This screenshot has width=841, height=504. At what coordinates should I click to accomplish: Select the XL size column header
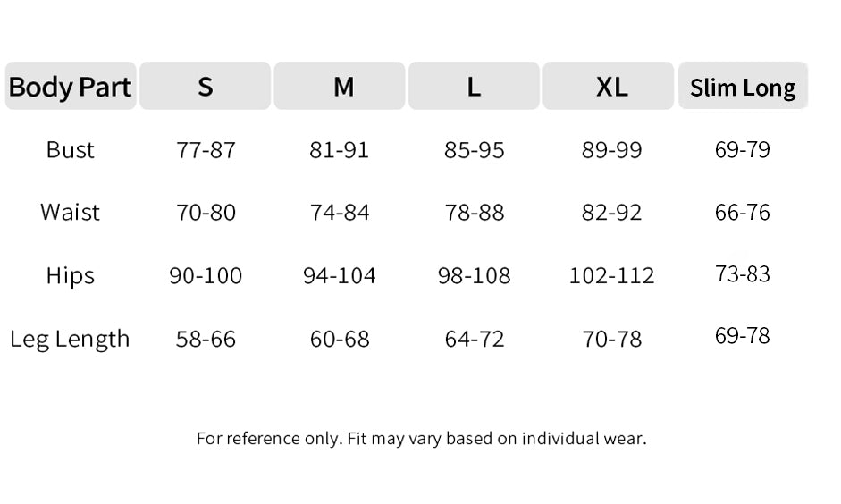click(611, 87)
